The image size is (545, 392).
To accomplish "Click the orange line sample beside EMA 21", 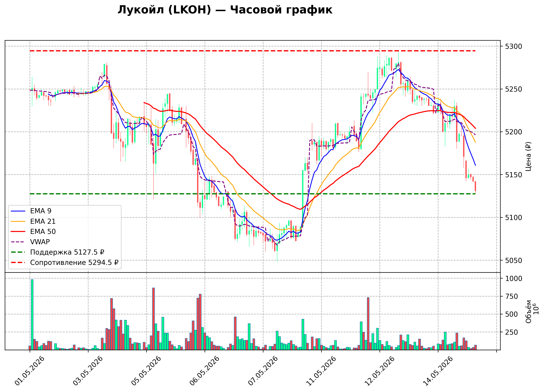I will 18,221.
